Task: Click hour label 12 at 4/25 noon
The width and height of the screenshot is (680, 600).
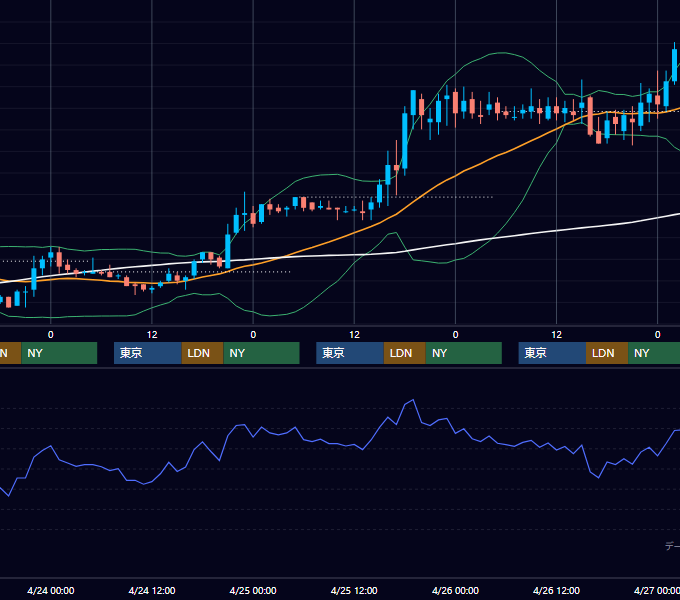Action: point(354,335)
